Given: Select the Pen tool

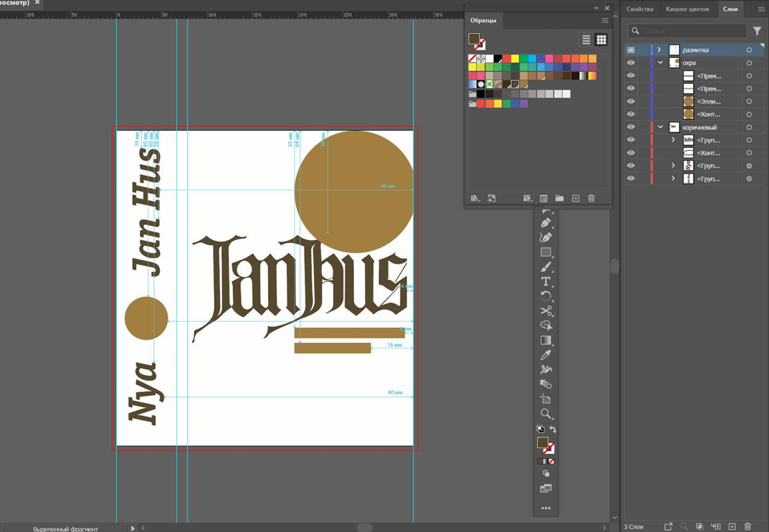Looking at the screenshot, I should (546, 223).
